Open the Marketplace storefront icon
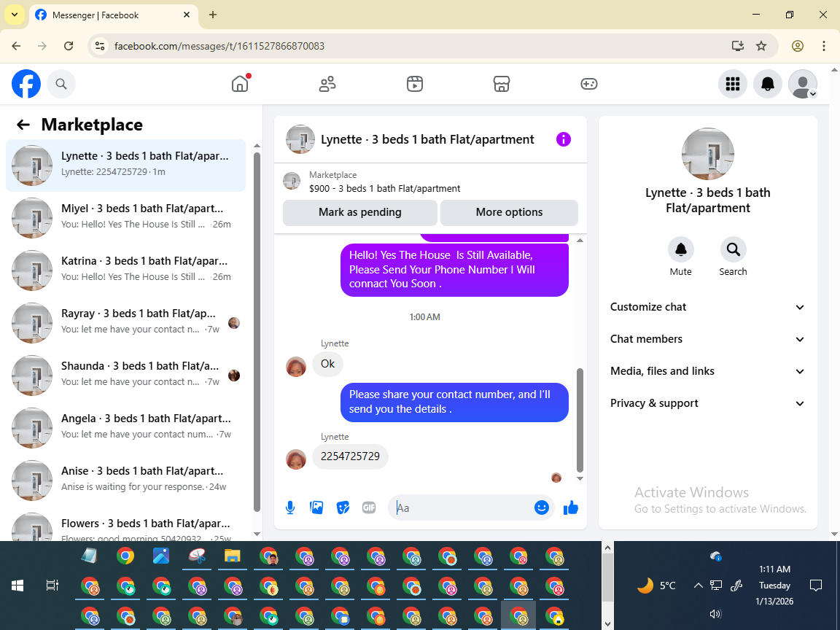This screenshot has height=630, width=840. [502, 84]
